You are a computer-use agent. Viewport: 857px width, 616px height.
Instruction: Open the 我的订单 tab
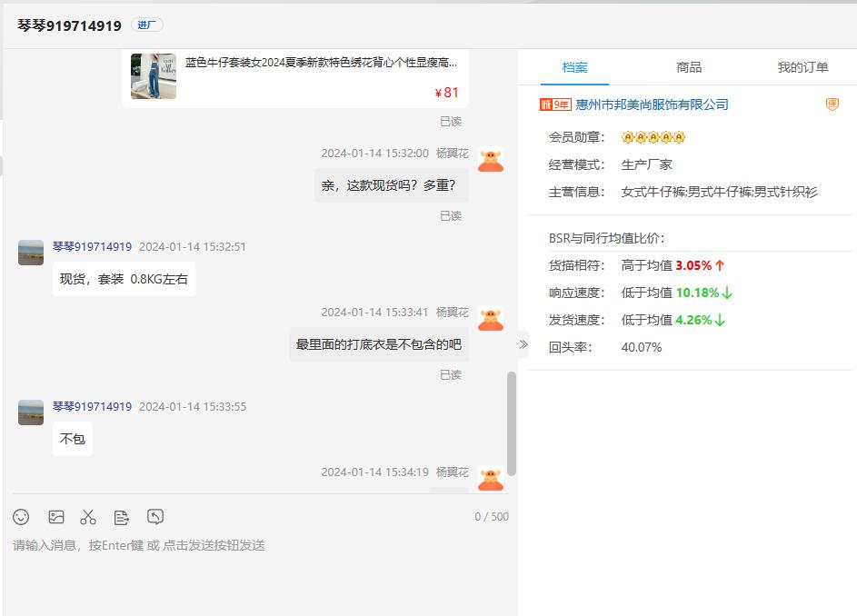tap(802, 67)
